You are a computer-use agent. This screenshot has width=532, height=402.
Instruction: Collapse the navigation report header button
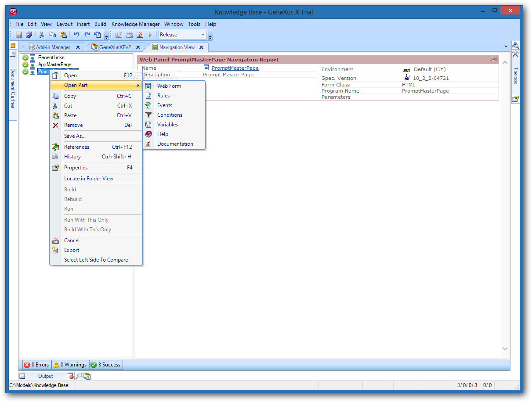[x=493, y=60]
